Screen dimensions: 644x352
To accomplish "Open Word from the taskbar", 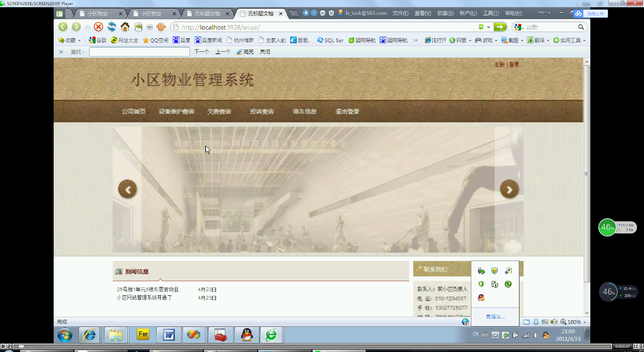I will click(169, 335).
